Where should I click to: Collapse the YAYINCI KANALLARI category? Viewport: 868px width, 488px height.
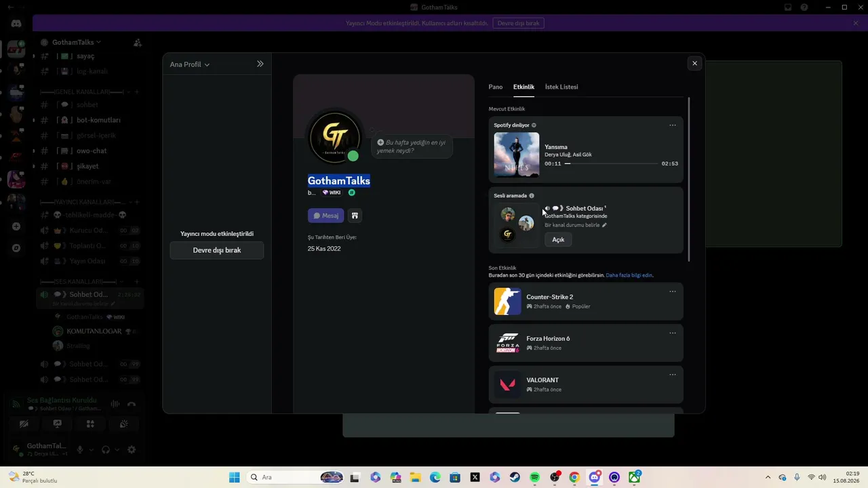click(83, 202)
